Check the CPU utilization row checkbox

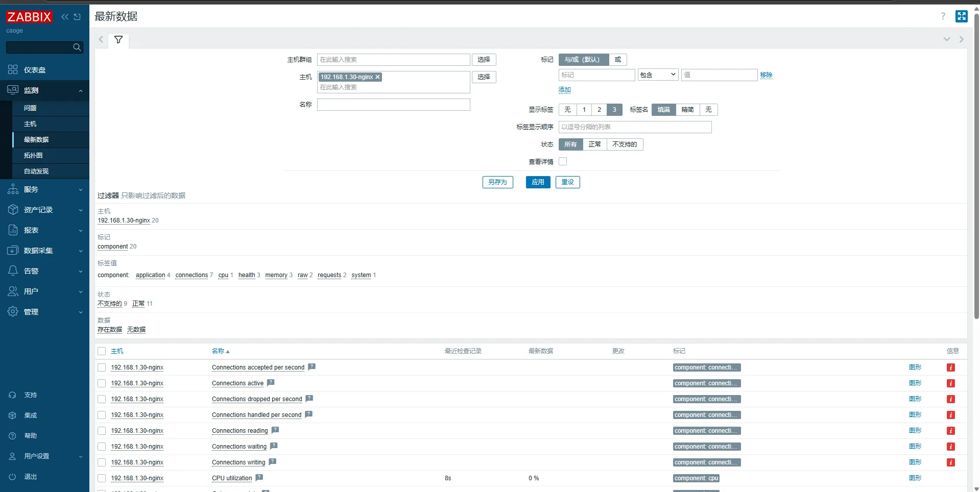102,478
